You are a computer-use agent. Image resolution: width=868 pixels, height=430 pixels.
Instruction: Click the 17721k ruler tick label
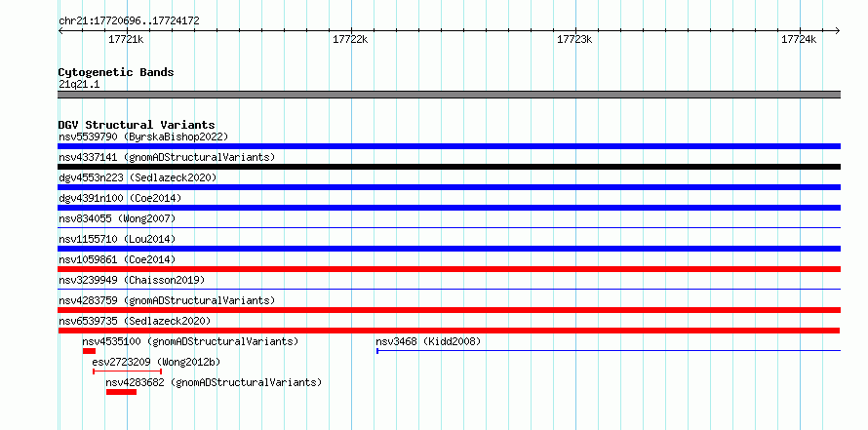[126, 39]
